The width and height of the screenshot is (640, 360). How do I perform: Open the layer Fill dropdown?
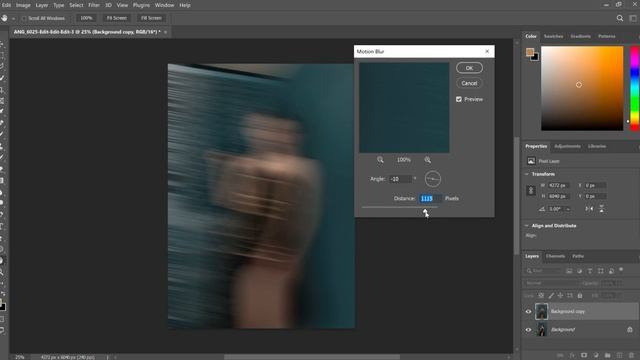pyautogui.click(x=619, y=295)
